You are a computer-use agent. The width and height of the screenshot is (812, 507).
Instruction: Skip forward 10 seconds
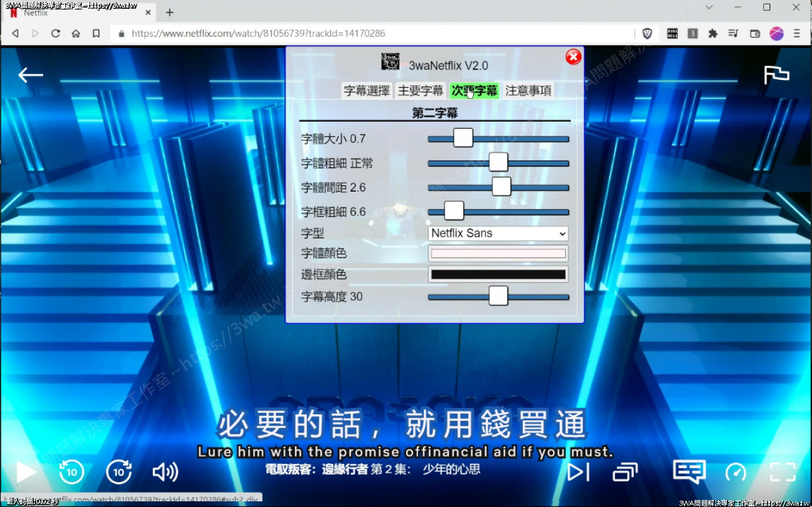pyautogui.click(x=119, y=472)
